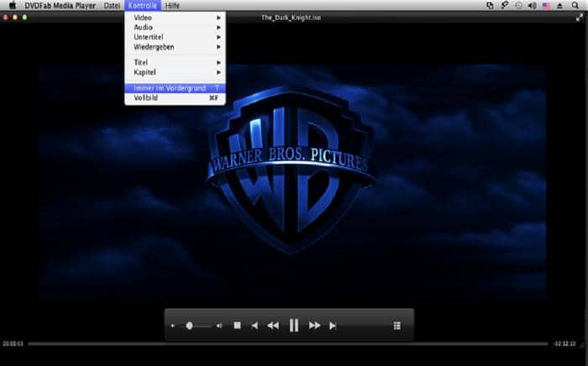Expand the Titel submenu
The image size is (588, 366).
click(x=175, y=63)
